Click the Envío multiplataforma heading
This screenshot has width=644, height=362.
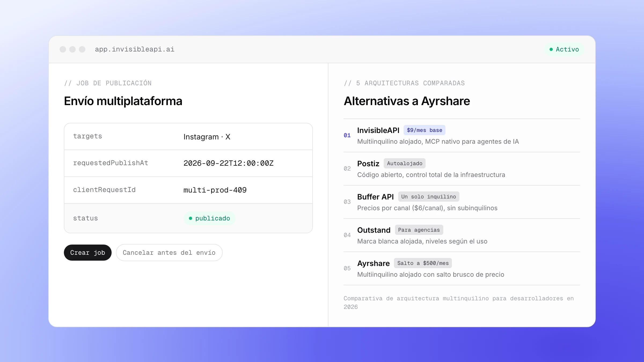click(x=123, y=101)
